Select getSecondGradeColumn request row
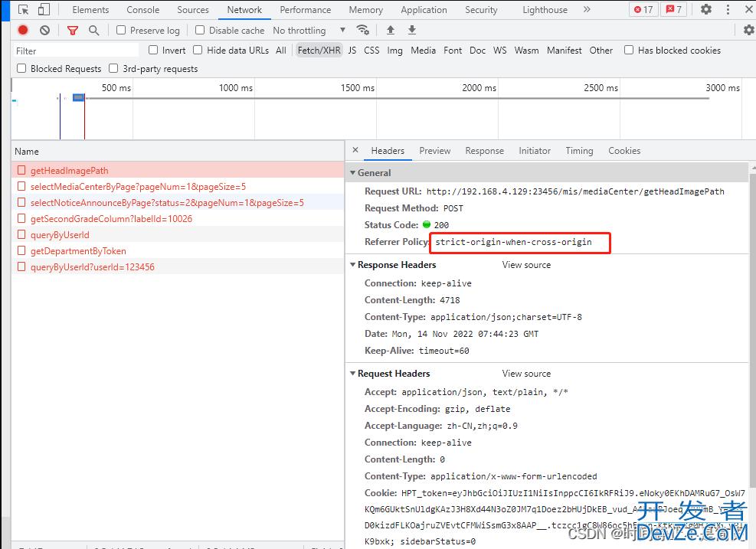756x549 pixels. tap(178, 219)
